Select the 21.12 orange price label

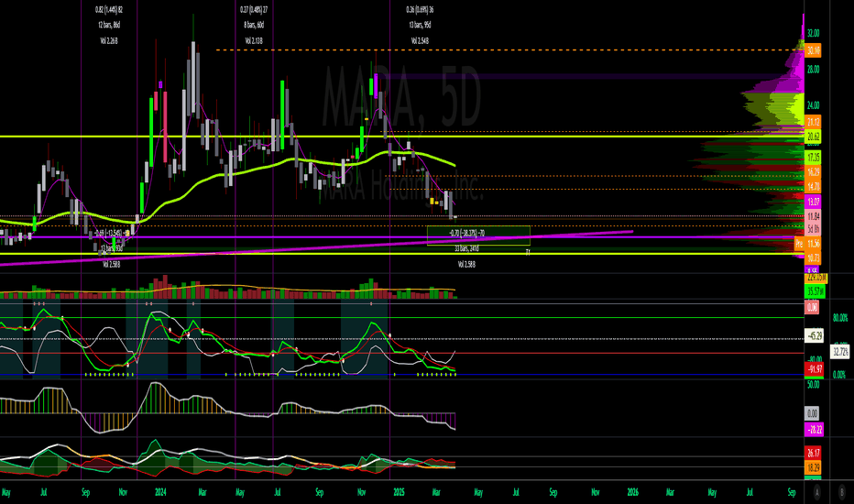pyautogui.click(x=813, y=122)
